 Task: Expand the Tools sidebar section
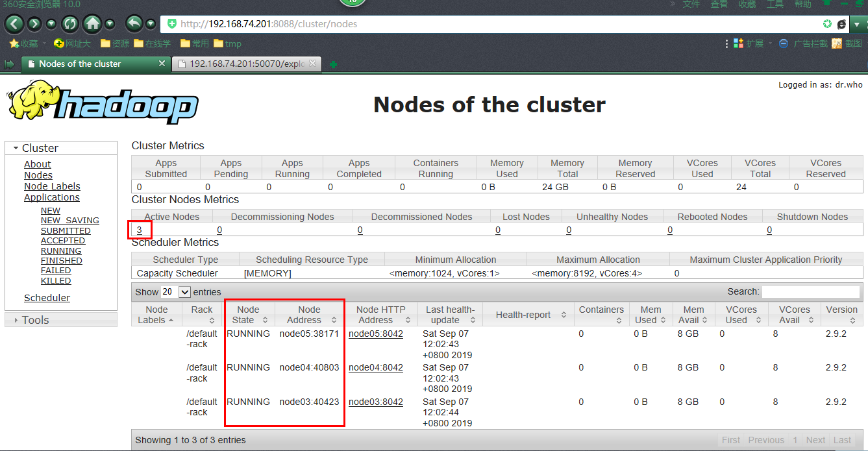61,320
